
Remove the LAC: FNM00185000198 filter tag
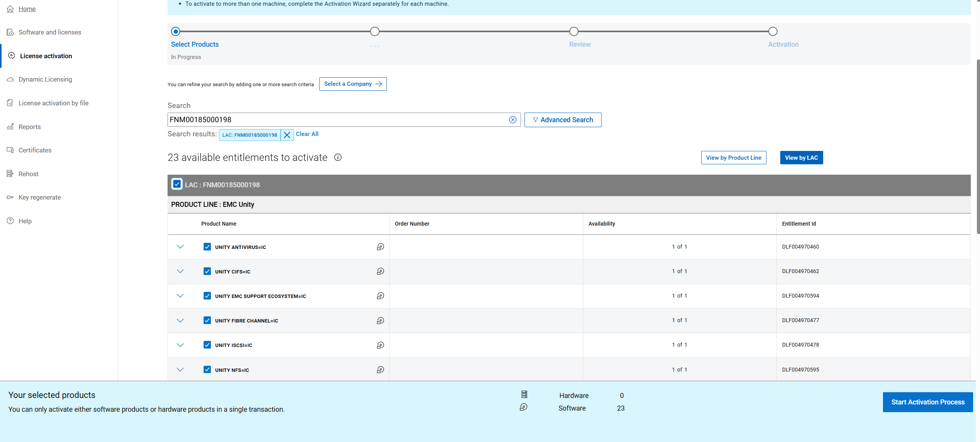(x=287, y=135)
